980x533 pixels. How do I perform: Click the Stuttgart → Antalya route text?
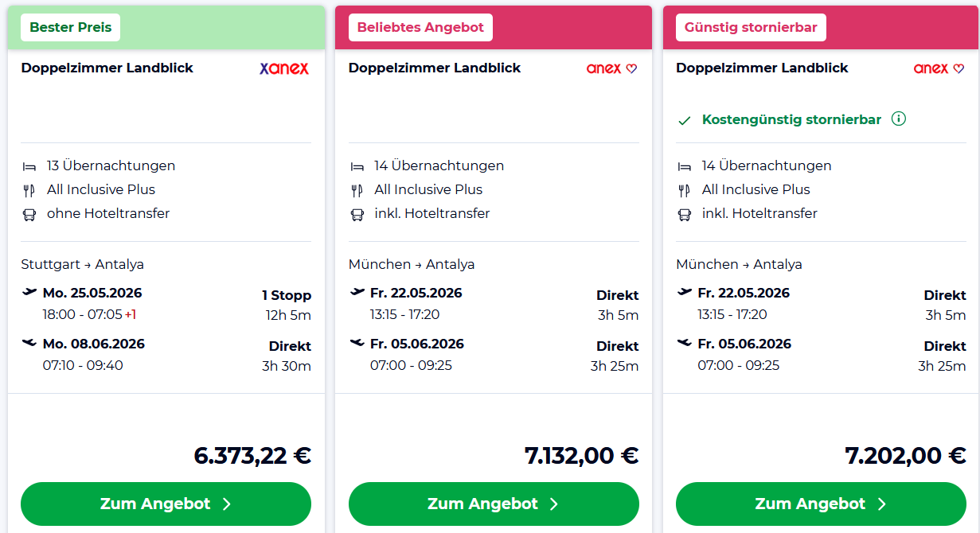[x=83, y=264]
